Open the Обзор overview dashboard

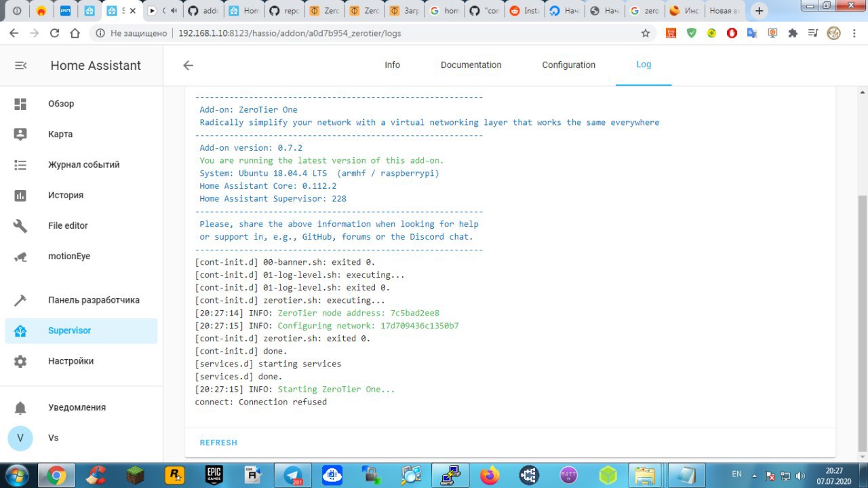click(81, 104)
